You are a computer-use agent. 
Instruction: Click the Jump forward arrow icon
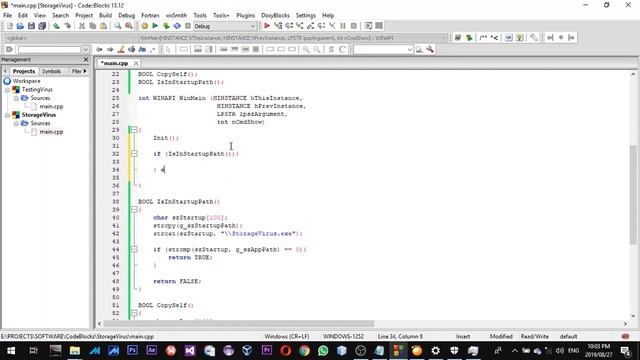[x=110, y=49]
